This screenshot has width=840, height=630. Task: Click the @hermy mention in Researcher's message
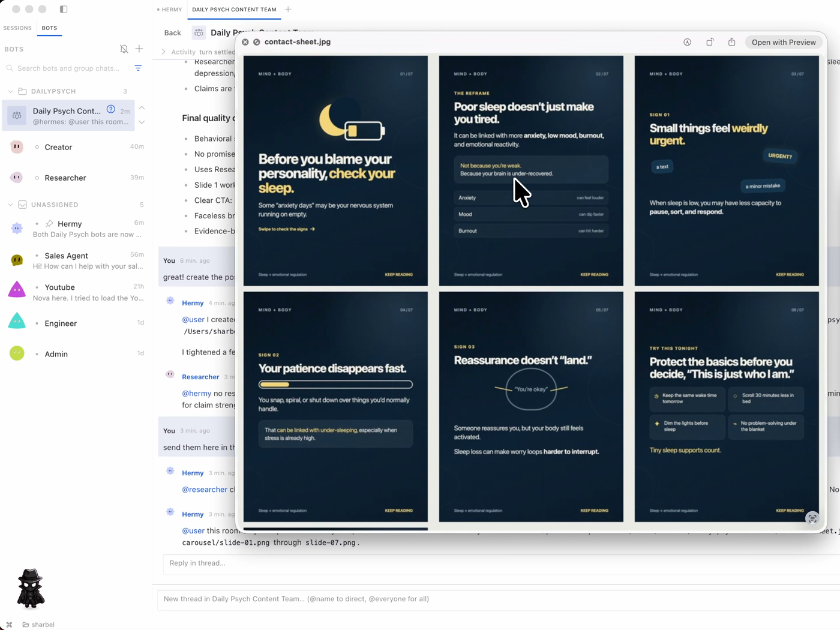pyautogui.click(x=197, y=394)
